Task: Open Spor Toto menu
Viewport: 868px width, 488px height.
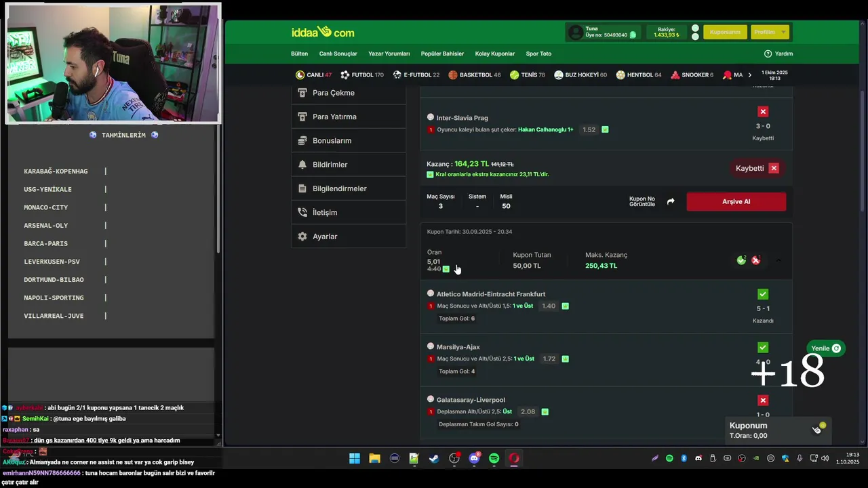Action: coord(538,54)
